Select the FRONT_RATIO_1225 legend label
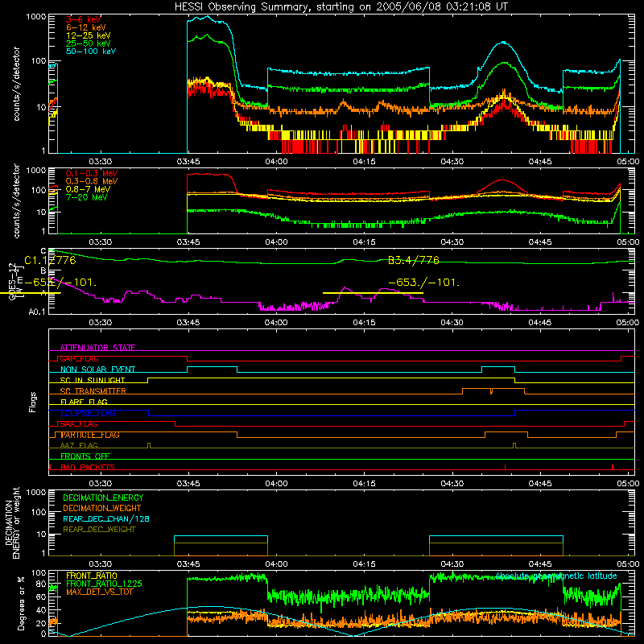This screenshot has height=644, width=644. (104, 584)
